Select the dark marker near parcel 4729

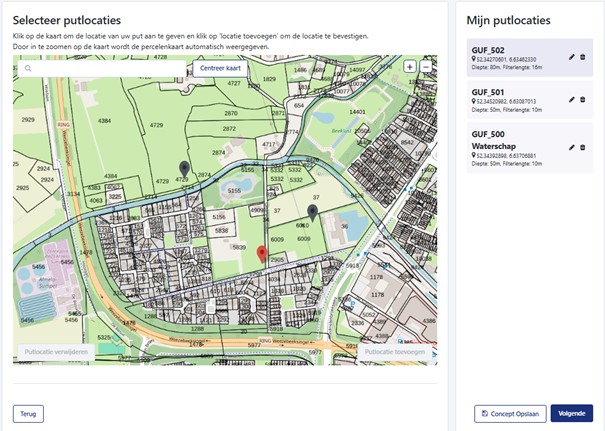pyautogui.click(x=183, y=169)
